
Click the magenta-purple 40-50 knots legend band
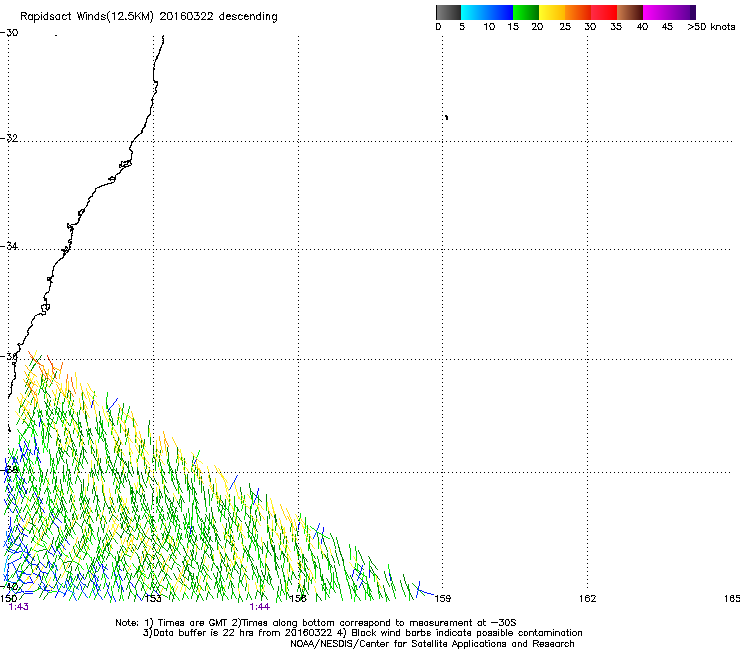[669, 12]
